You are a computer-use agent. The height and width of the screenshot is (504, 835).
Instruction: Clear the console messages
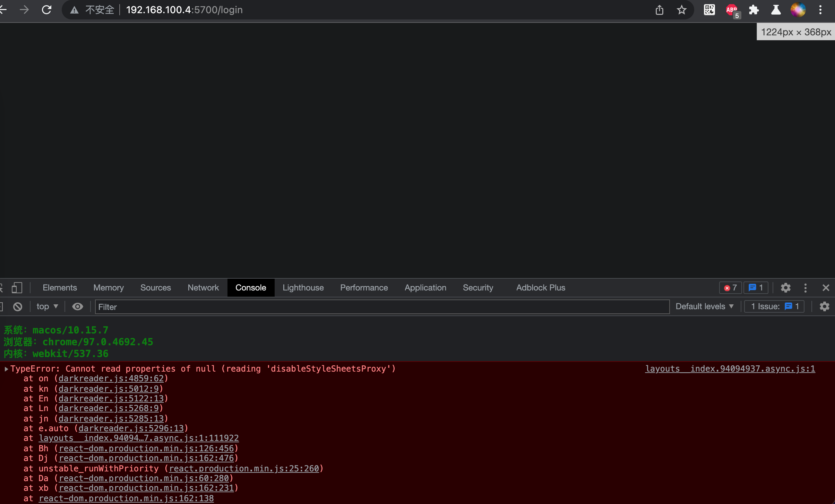point(17,306)
